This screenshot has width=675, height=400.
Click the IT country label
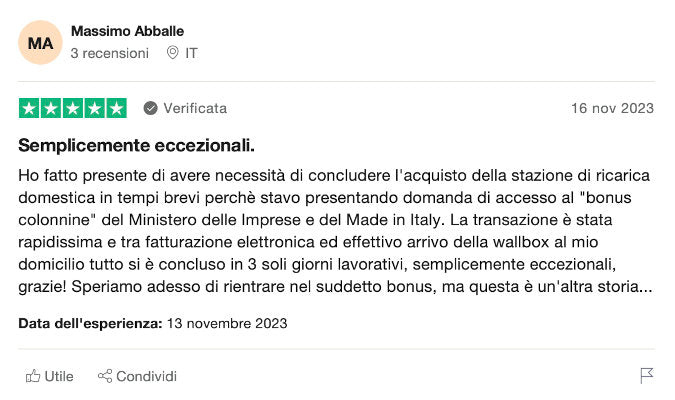coord(191,53)
